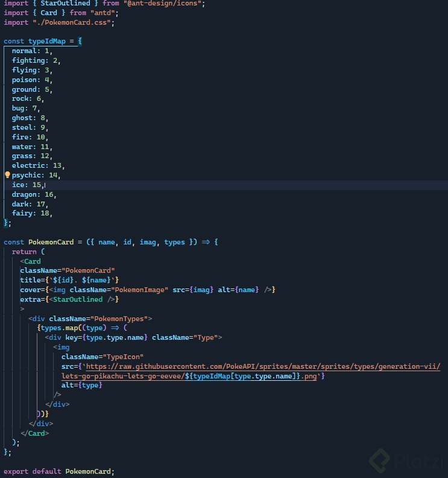The image size is (448, 478).
Task: Click the 'ghost: 8,' line
Action: pos(30,118)
